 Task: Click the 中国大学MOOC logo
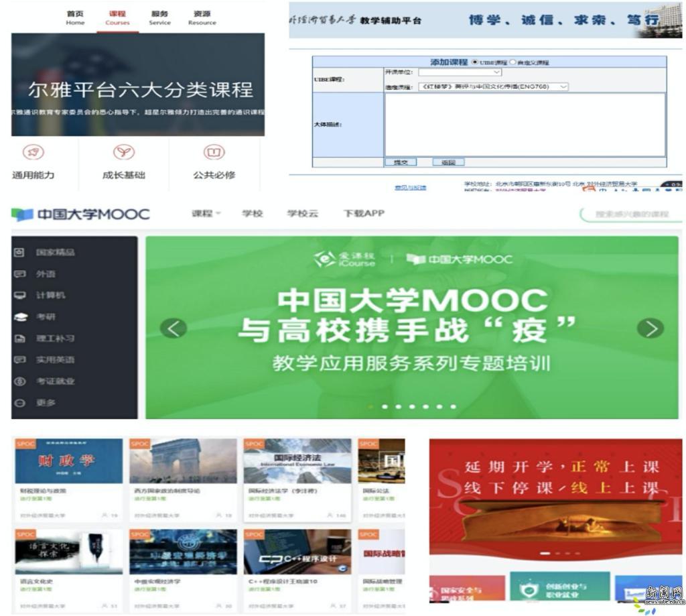pyautogui.click(x=81, y=214)
